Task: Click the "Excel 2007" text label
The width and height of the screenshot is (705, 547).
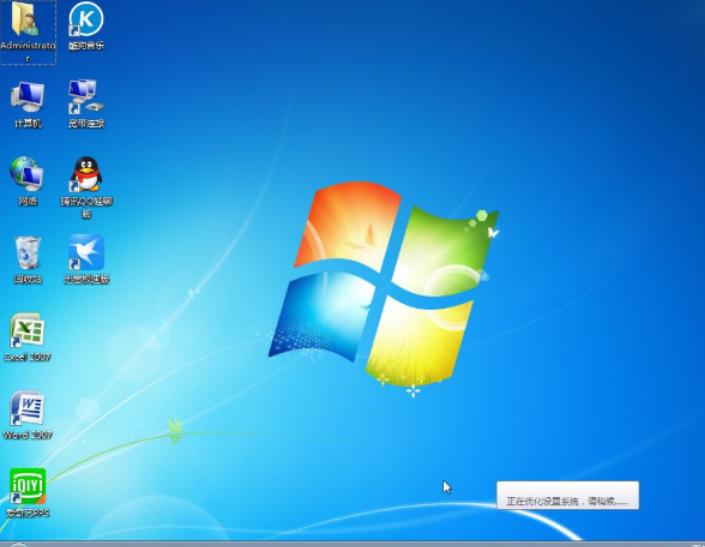Action: (27, 357)
